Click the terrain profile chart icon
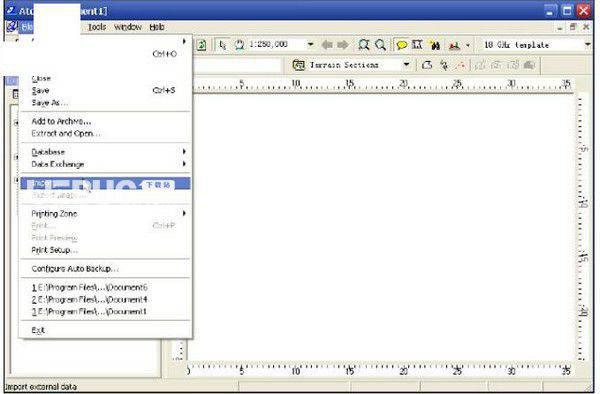Viewport: 600px width, 394px height. pos(454,46)
